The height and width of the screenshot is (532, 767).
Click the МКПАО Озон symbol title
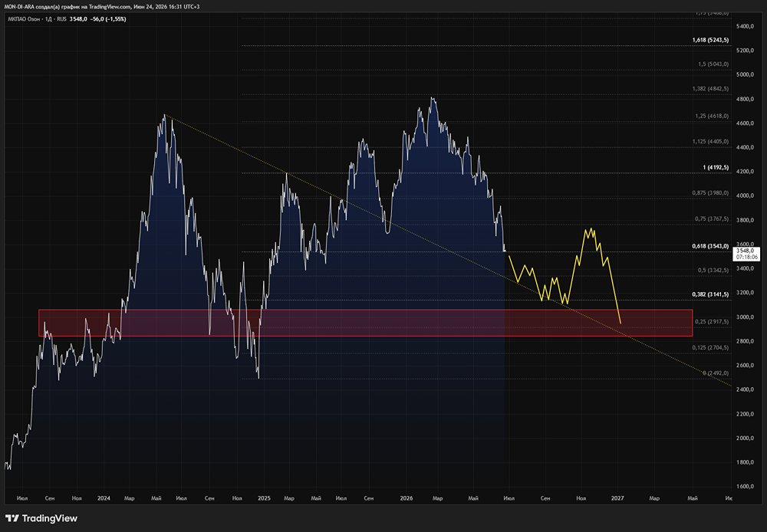pos(24,19)
